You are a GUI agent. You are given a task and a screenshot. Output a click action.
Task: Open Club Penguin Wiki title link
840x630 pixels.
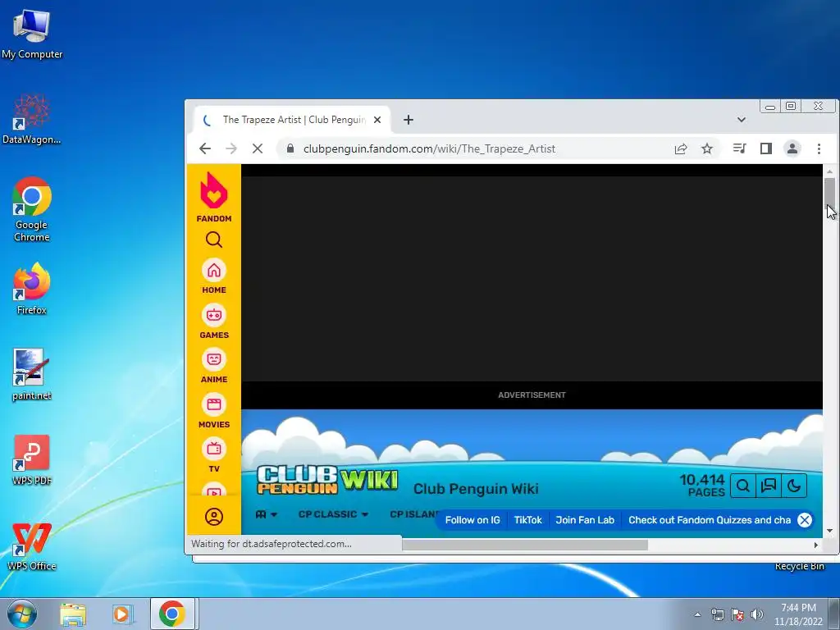[476, 489]
